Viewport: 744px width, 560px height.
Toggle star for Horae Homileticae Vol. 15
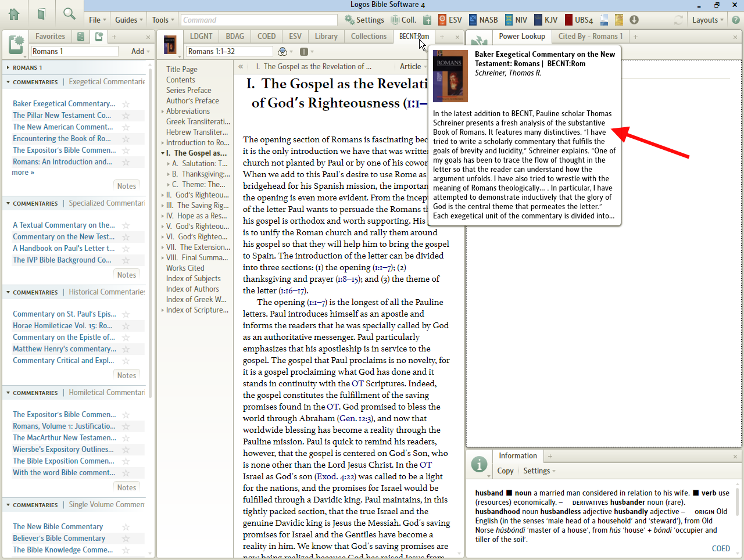[x=126, y=326]
